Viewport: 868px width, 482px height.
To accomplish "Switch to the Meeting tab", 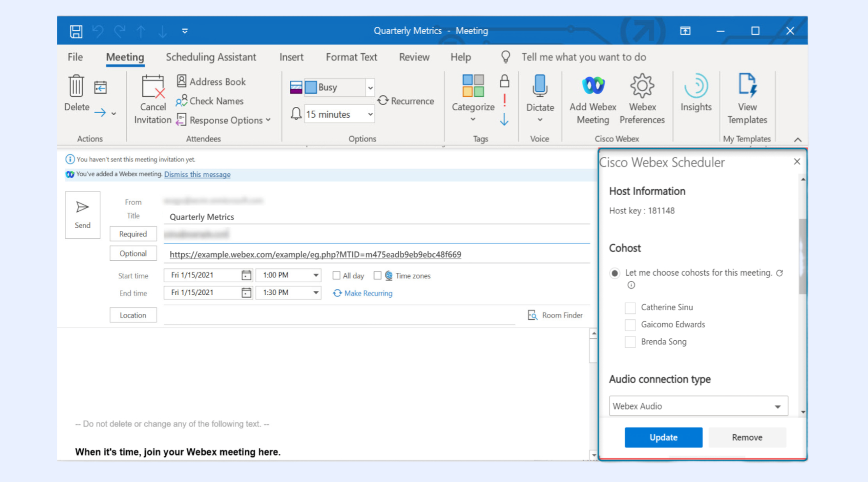I will pyautogui.click(x=125, y=57).
